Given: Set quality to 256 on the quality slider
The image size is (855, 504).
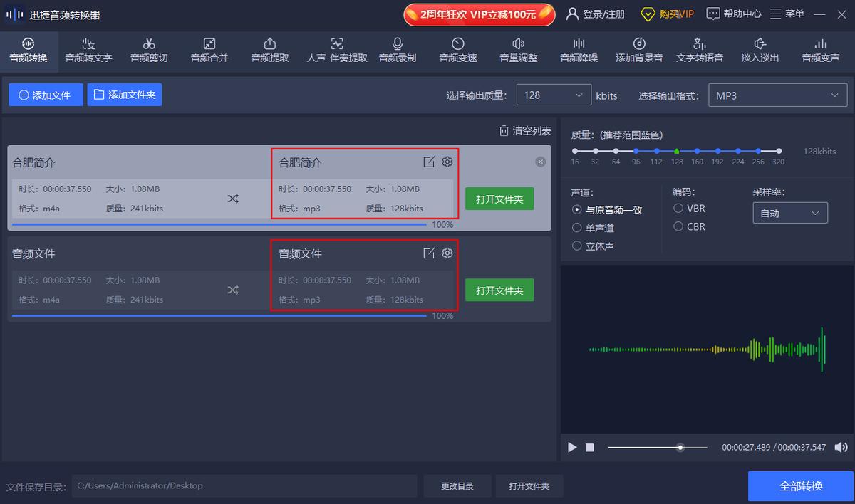Looking at the screenshot, I should [x=758, y=151].
